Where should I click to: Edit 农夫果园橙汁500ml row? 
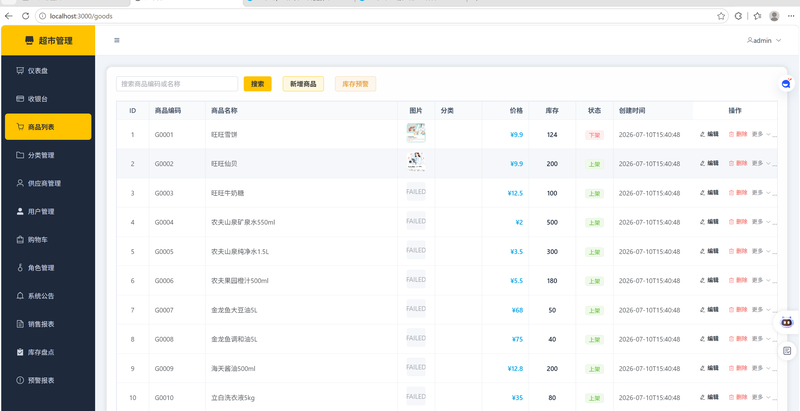[709, 280]
